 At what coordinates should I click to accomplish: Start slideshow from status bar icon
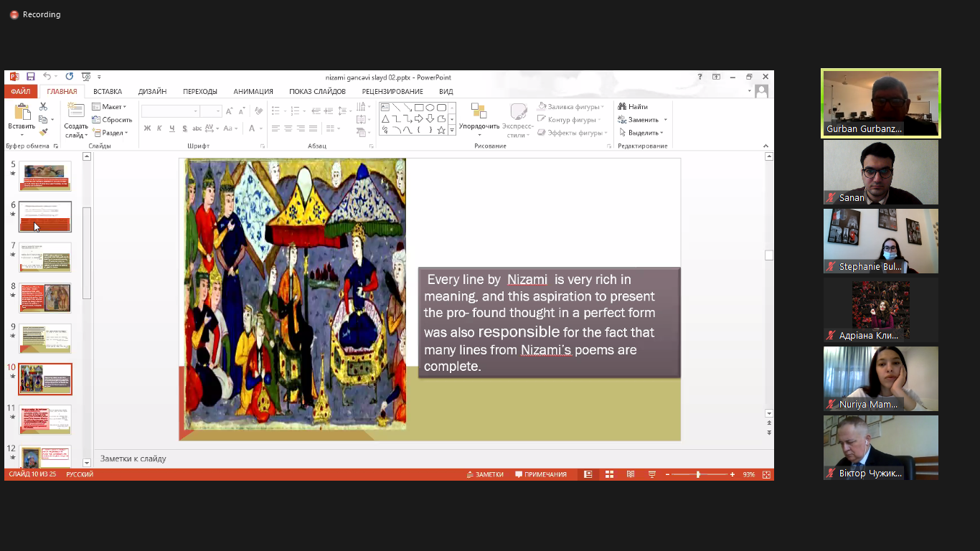point(652,474)
